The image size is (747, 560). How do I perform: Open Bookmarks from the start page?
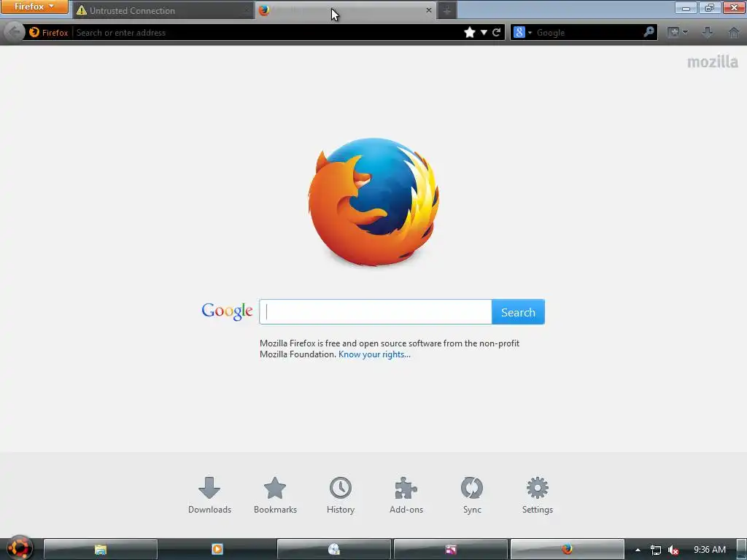tap(275, 495)
